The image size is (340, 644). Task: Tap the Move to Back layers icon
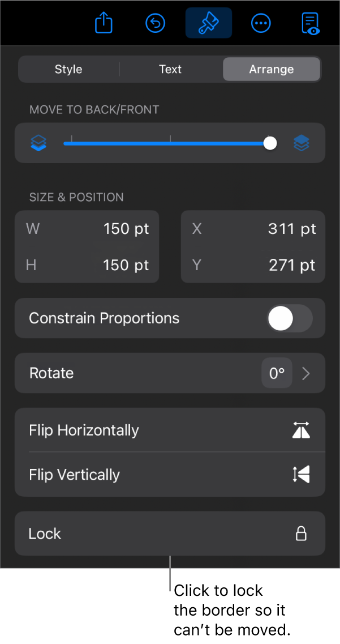[38, 143]
